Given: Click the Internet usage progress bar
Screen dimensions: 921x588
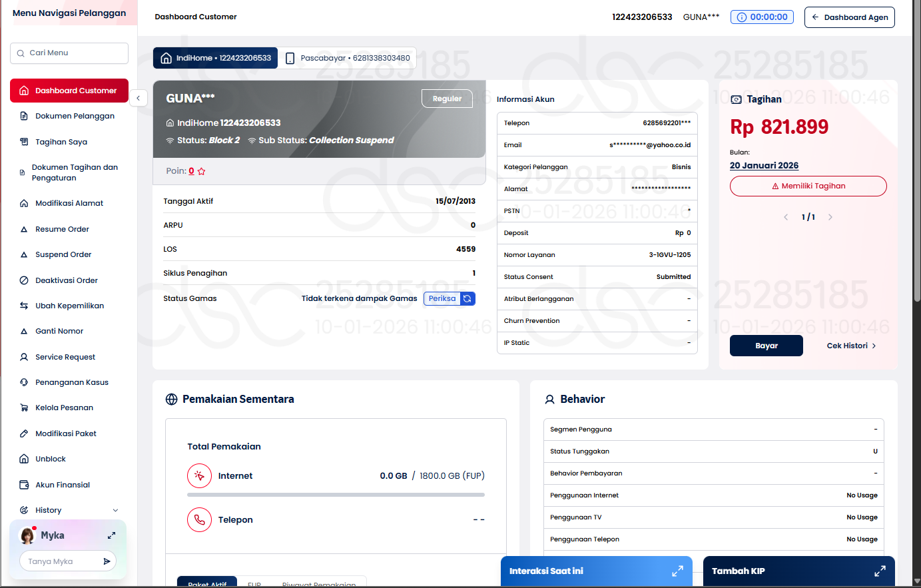Looking at the screenshot, I should pyautogui.click(x=336, y=495).
